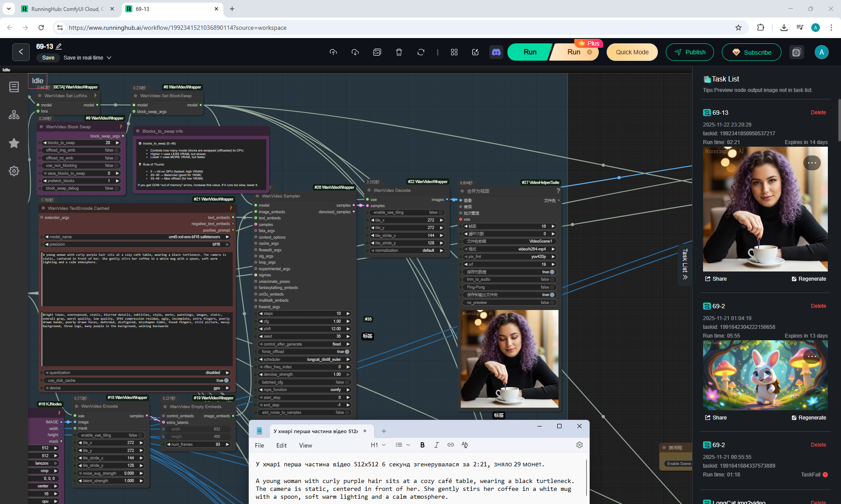Toggle enable_vae_tiling in WanVideo Decode

pos(440,212)
